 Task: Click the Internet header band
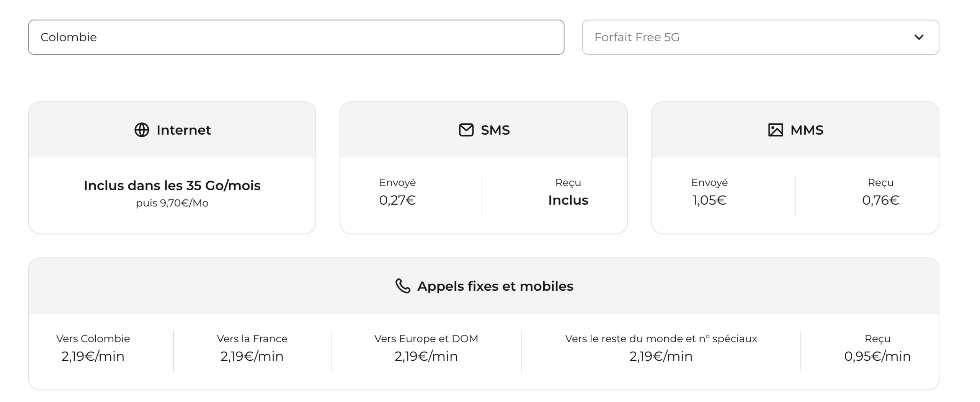point(173,130)
